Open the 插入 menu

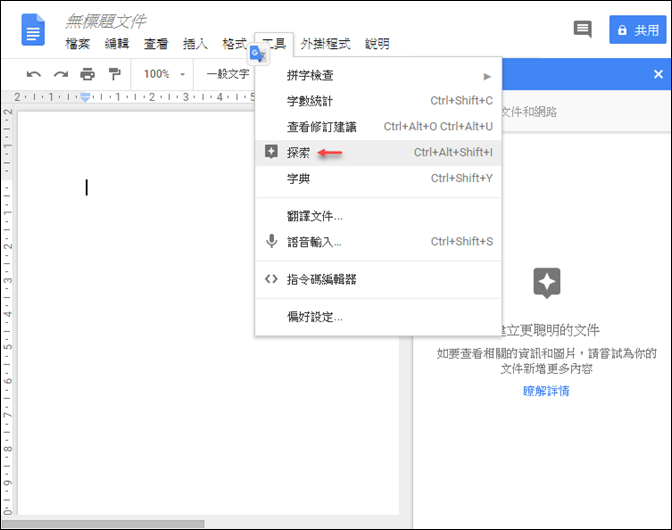click(x=195, y=44)
